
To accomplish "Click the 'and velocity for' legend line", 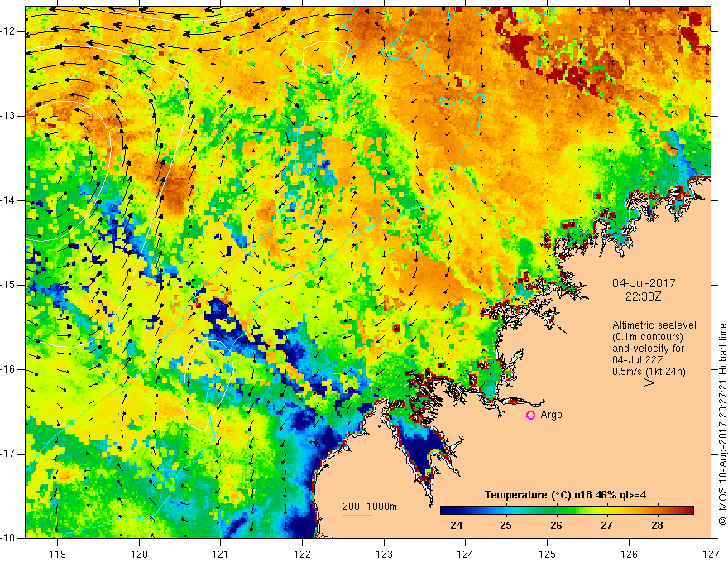I will coord(648,349).
